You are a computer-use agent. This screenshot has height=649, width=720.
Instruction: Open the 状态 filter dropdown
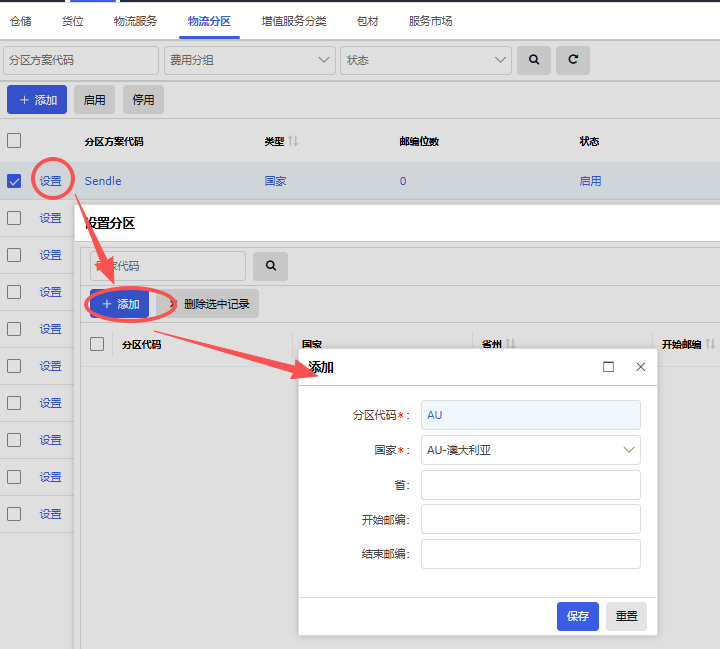[425, 60]
